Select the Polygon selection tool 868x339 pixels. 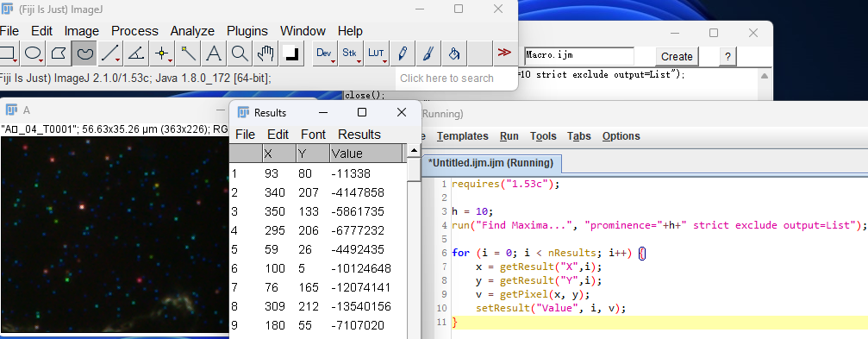(59, 53)
